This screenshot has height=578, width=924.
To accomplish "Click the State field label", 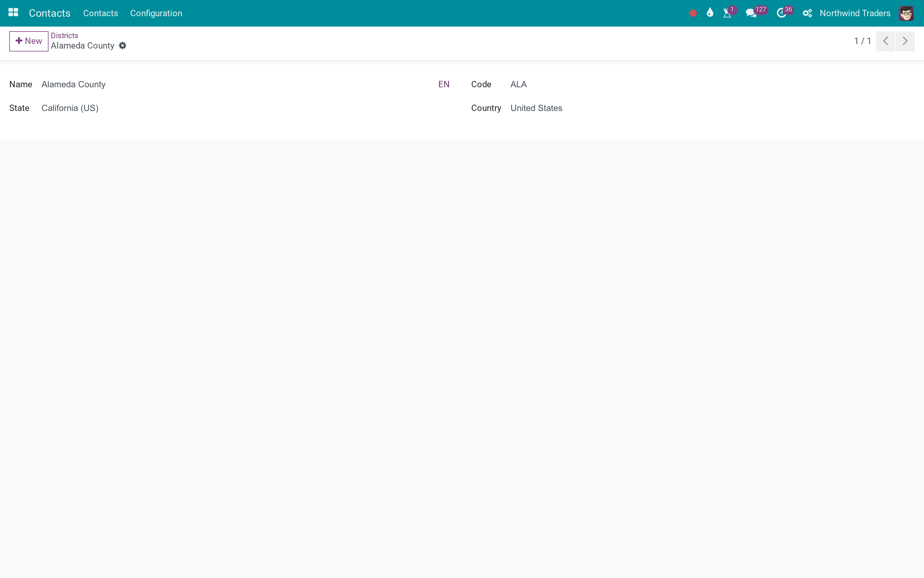I will (x=19, y=108).
